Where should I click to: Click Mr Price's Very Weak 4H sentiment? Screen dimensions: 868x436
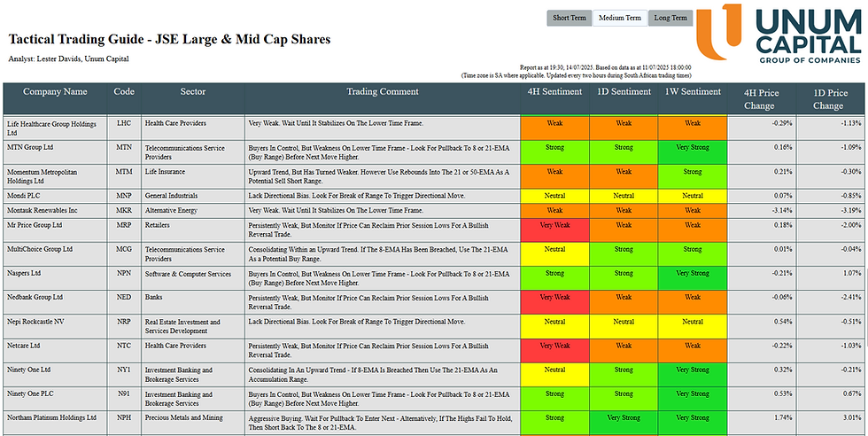554,230
